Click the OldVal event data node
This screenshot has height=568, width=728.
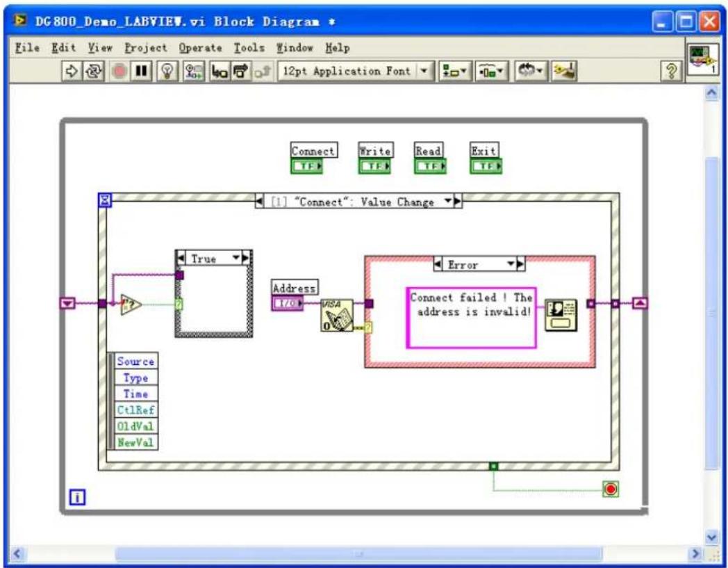pyautogui.click(x=135, y=426)
